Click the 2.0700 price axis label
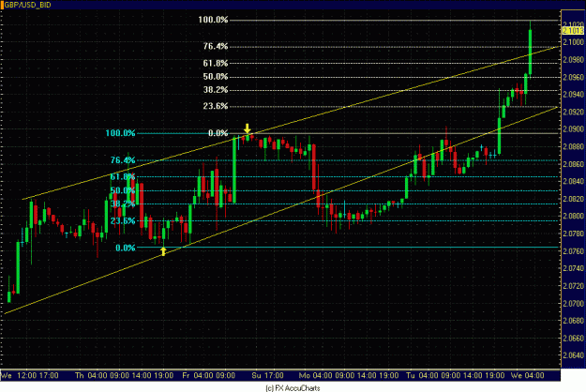 573,304
